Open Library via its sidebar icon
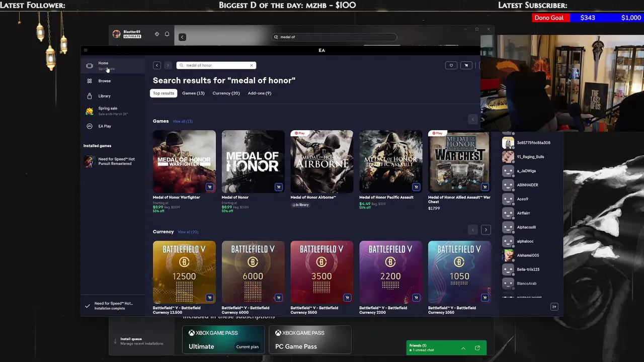Viewport: 644px width, 362px height. coord(90,96)
